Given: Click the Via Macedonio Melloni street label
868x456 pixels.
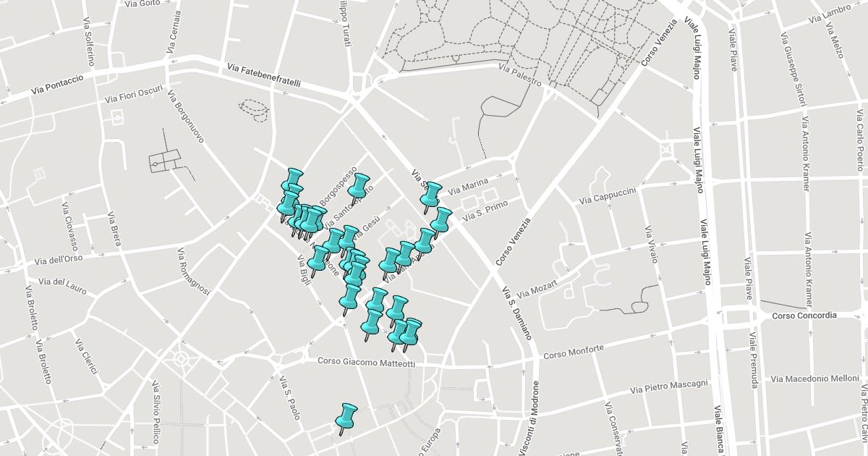Looking at the screenshot, I should click(x=814, y=379).
